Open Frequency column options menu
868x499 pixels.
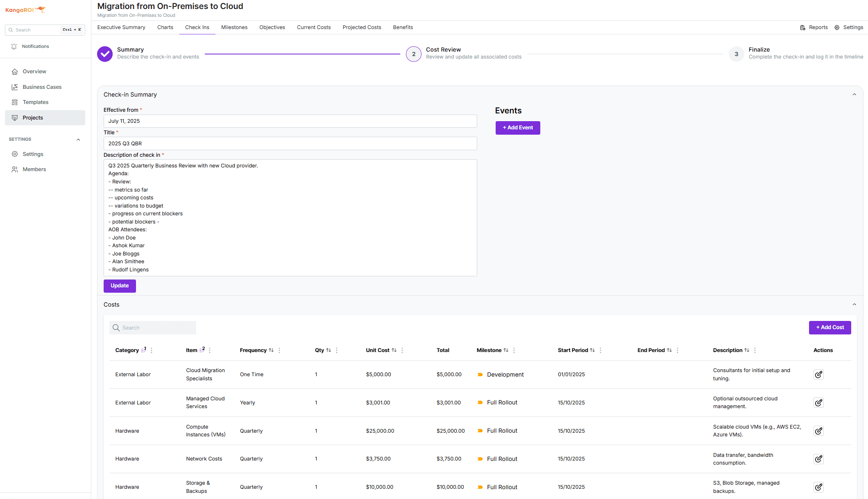click(279, 350)
